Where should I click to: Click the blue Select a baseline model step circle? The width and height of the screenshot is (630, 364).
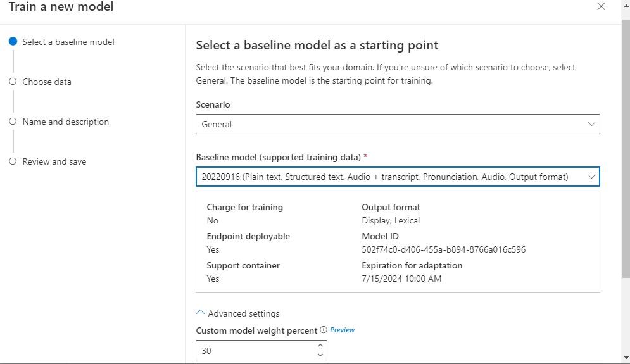pyautogui.click(x=13, y=42)
